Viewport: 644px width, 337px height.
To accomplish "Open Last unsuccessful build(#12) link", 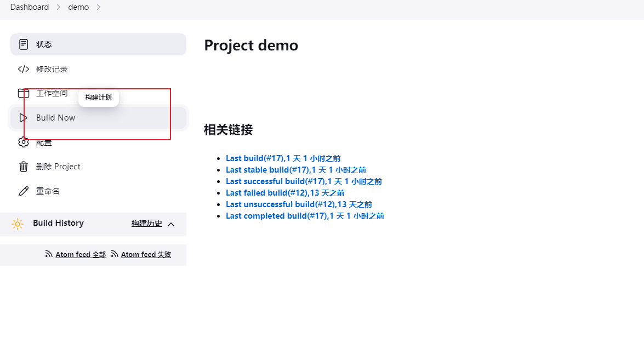I will (x=299, y=204).
